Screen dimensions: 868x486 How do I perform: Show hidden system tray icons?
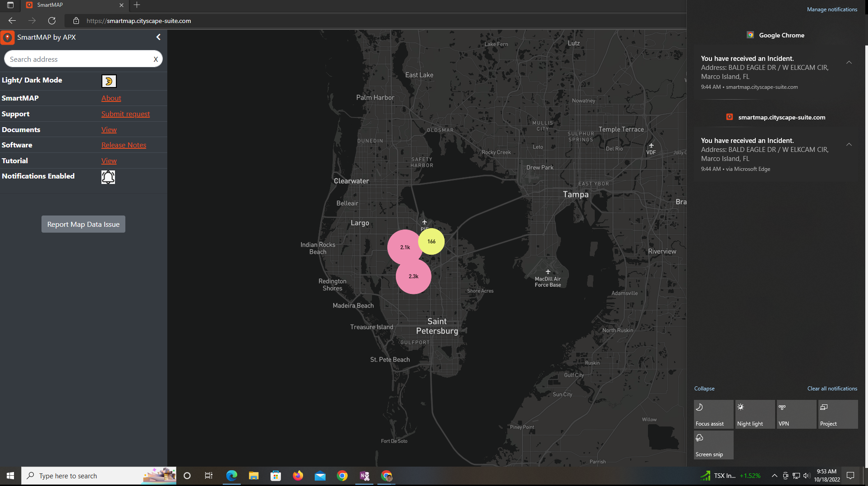774,476
